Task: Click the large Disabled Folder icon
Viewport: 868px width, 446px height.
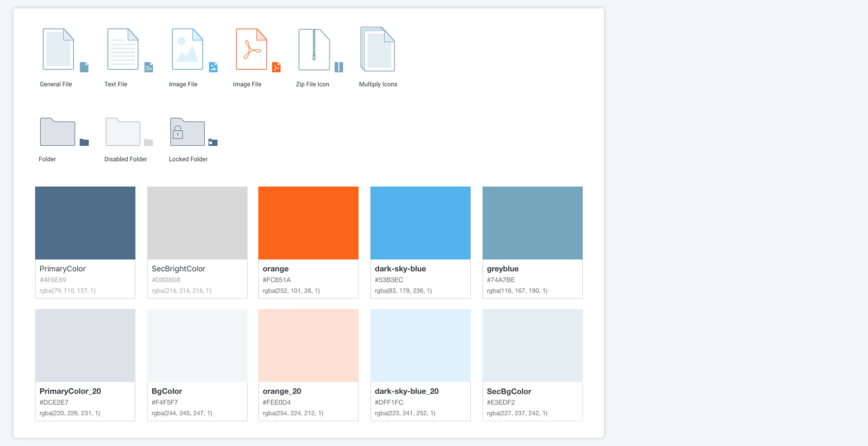Action: tap(123, 132)
